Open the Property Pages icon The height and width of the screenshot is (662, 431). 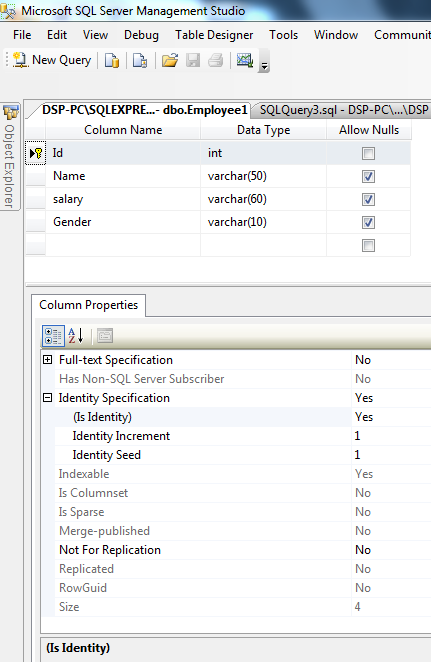click(x=105, y=336)
